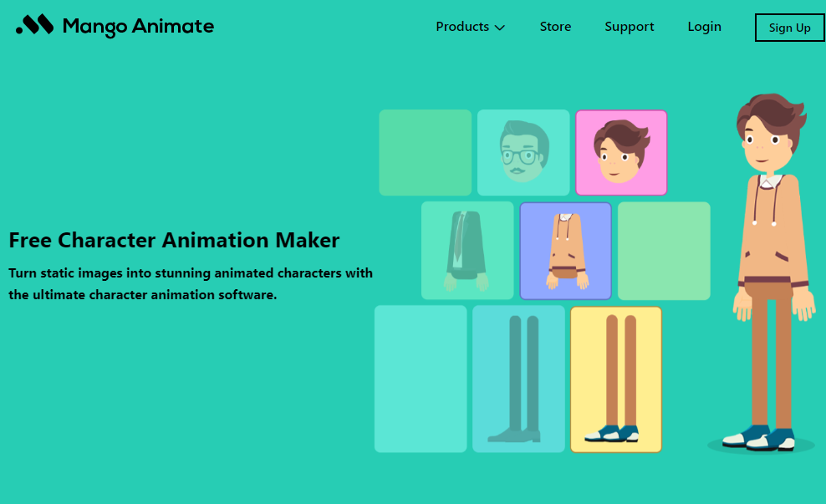Click the Free Character Animation Maker heading
The height and width of the screenshot is (504, 826).
[x=175, y=240]
